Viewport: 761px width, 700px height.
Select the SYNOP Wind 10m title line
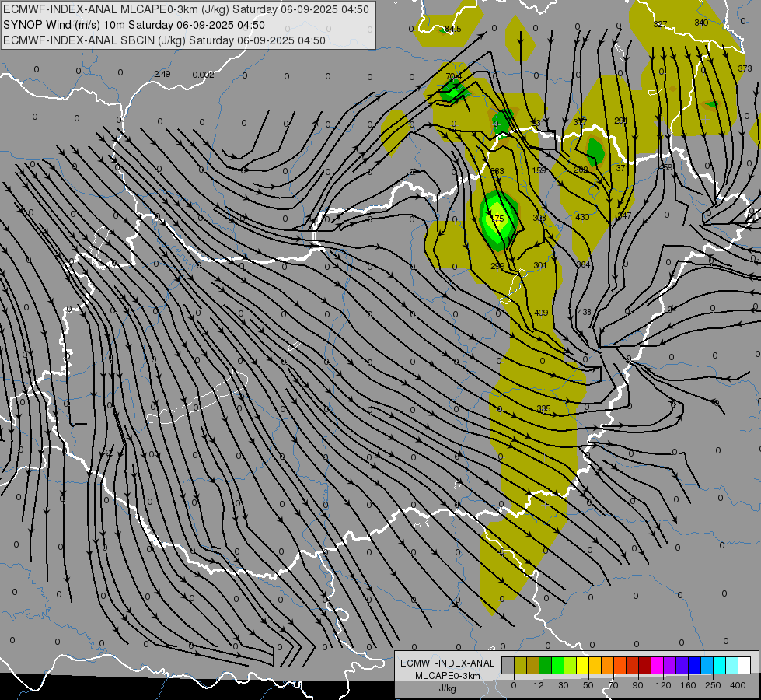[134, 25]
